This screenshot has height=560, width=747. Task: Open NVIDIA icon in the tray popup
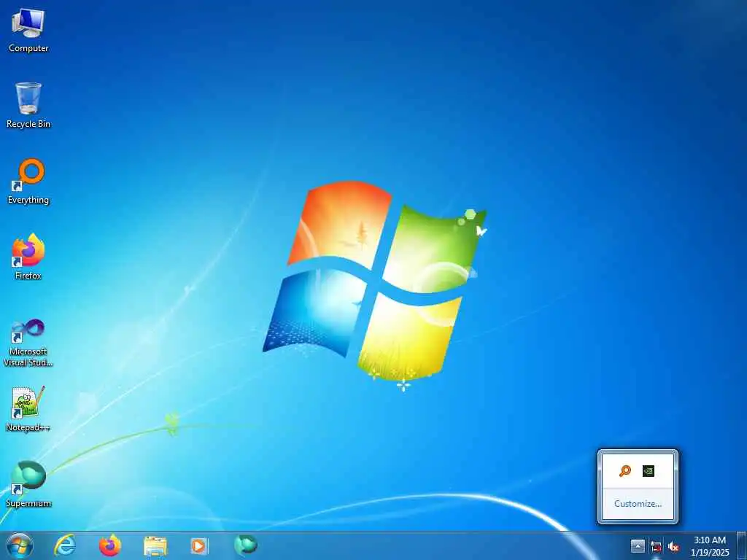point(649,471)
